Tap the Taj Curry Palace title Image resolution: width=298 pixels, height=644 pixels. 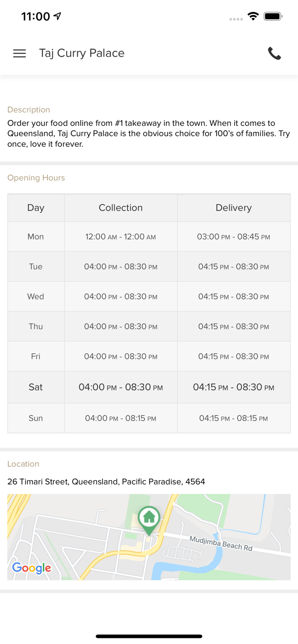[x=82, y=53]
